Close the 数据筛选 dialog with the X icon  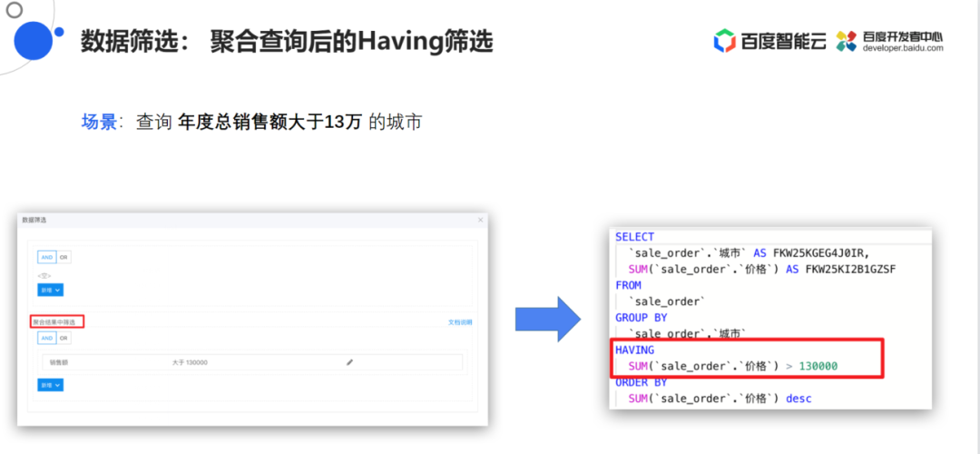coord(480,220)
